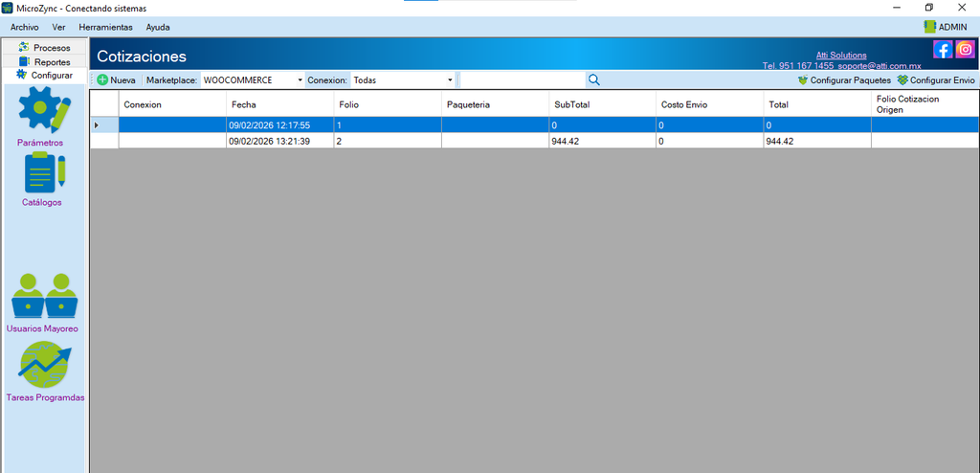Image resolution: width=980 pixels, height=473 pixels.
Task: Restore down the application window
Action: [929, 8]
